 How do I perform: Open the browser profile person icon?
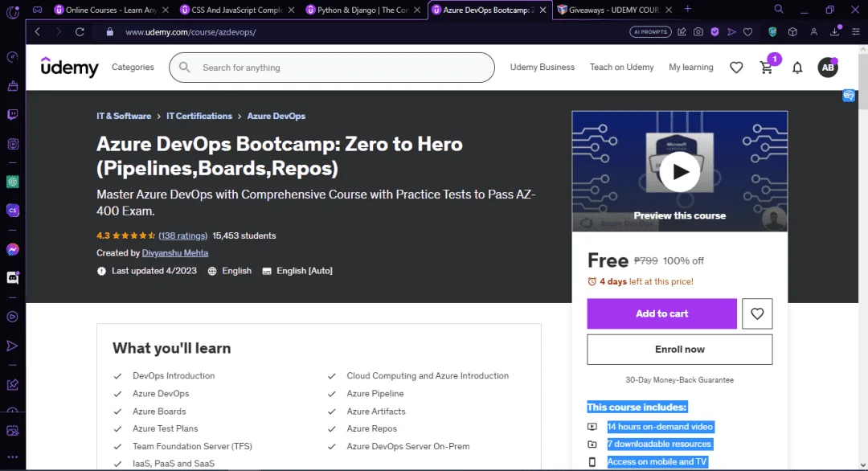click(813, 32)
